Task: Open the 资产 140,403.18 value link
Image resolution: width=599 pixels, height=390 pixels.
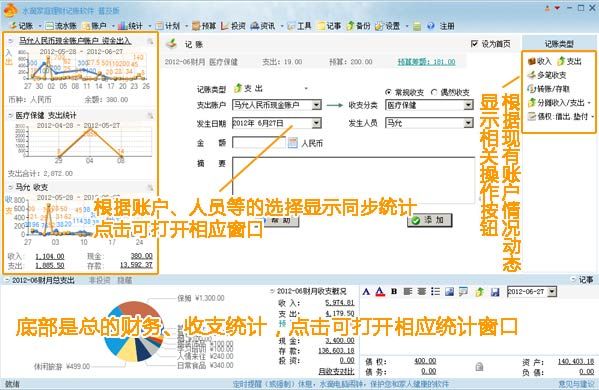Action: tap(576, 361)
